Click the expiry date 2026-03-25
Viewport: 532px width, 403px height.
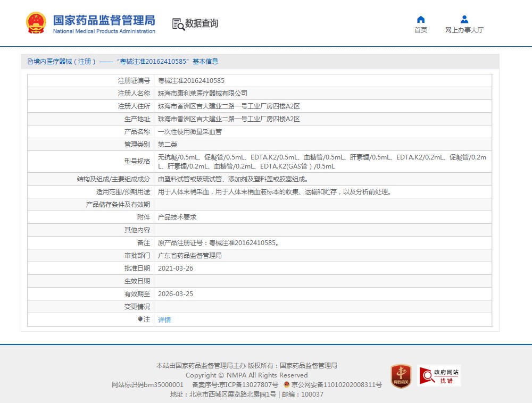click(176, 294)
